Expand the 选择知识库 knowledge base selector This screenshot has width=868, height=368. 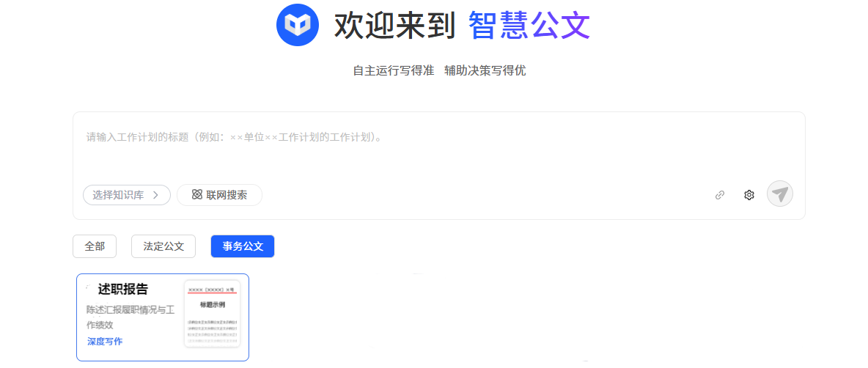tap(127, 195)
